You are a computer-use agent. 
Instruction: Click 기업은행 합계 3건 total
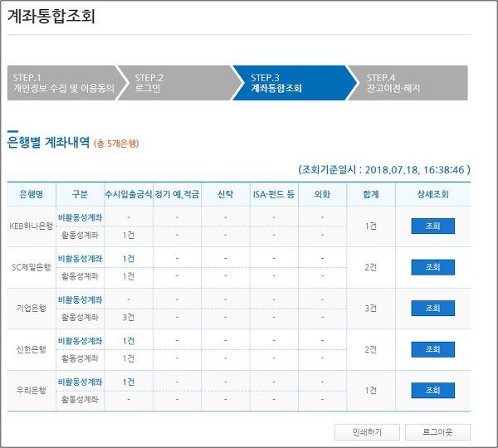coord(371,308)
